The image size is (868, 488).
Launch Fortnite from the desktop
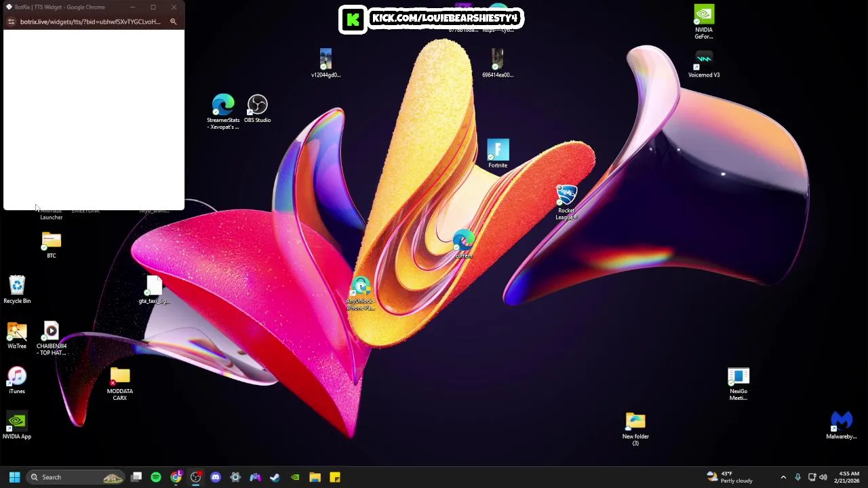498,154
